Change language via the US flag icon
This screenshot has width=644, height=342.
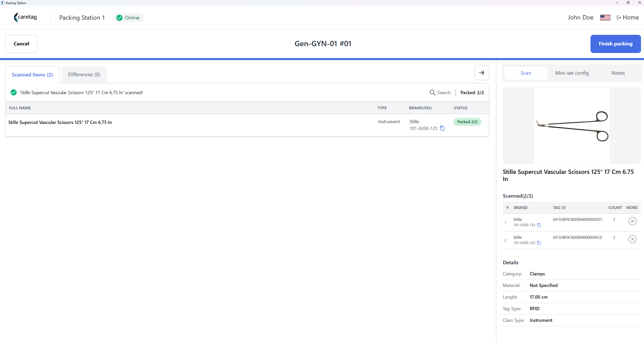click(605, 17)
